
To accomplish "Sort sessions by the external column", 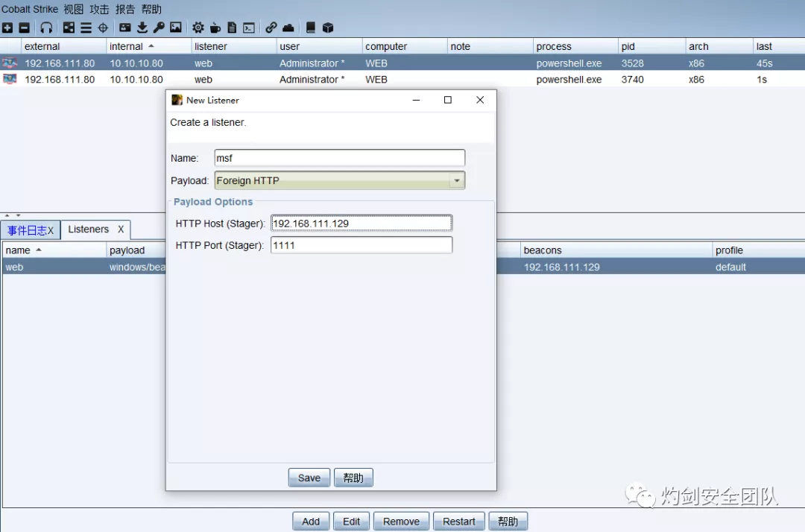I will (63, 46).
